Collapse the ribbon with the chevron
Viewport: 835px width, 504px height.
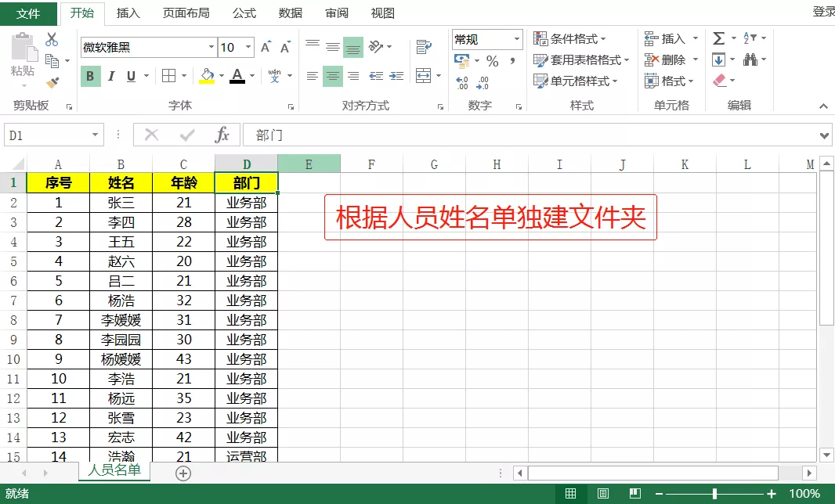point(823,106)
